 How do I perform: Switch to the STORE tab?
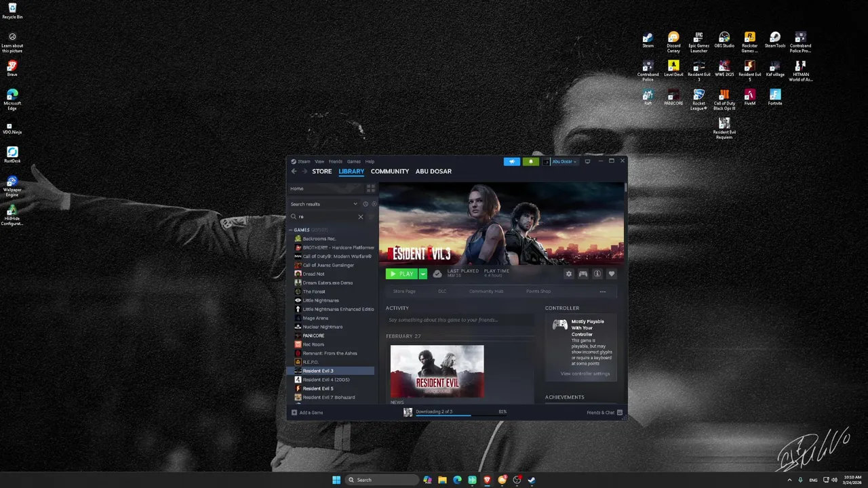pos(322,171)
